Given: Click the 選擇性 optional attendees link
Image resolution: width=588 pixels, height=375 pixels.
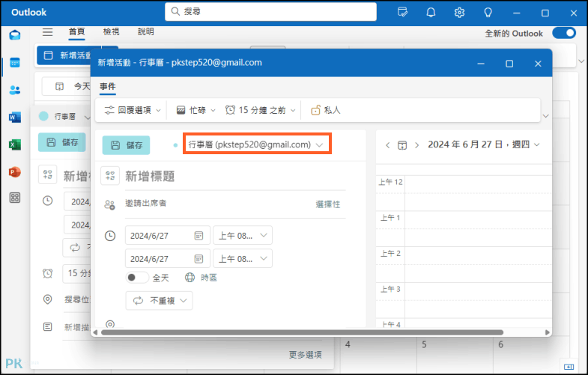Looking at the screenshot, I should pos(328,204).
